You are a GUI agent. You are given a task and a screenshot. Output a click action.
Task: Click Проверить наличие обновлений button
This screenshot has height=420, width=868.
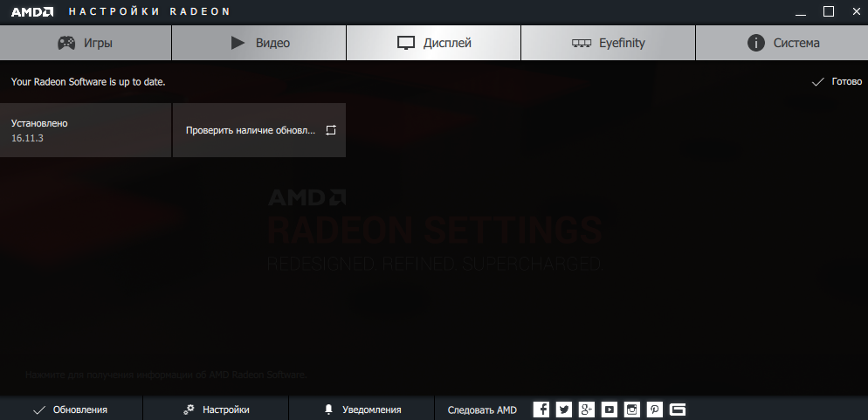pos(259,130)
